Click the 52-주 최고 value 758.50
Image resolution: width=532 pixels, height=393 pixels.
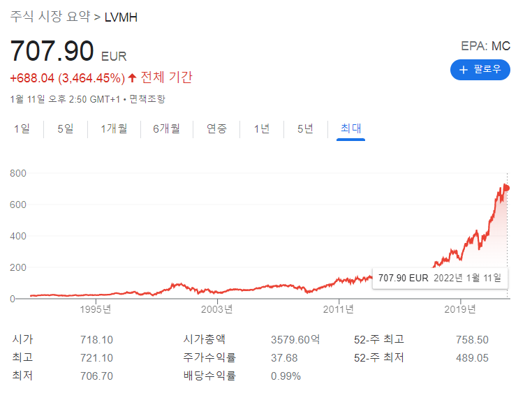pyautogui.click(x=472, y=340)
